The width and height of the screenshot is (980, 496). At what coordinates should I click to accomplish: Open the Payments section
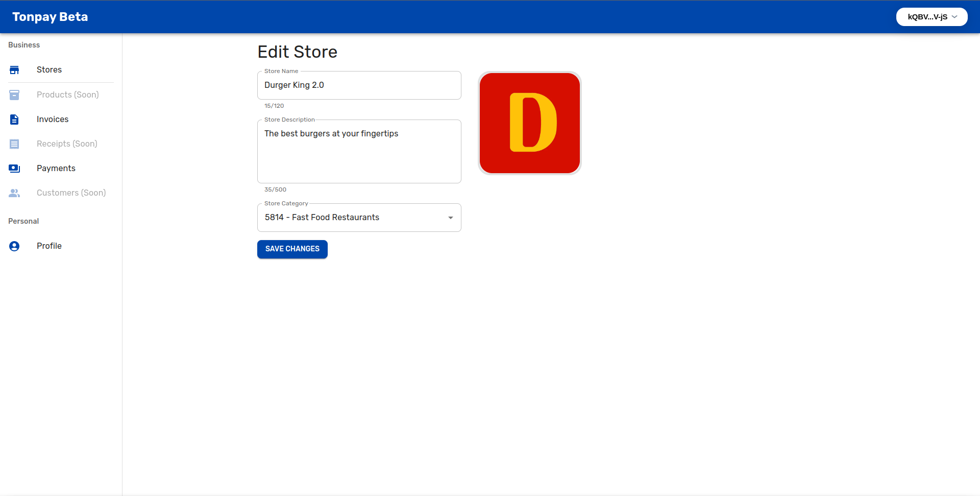coord(61,168)
